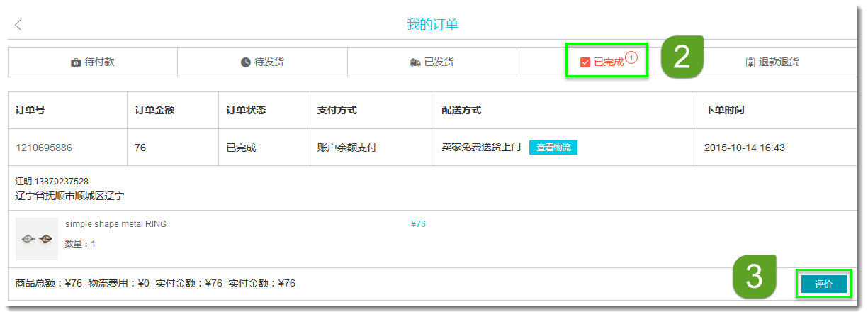868x317 pixels.
Task: Click the red checkmark icon beside 已完成
Action: coord(585,62)
